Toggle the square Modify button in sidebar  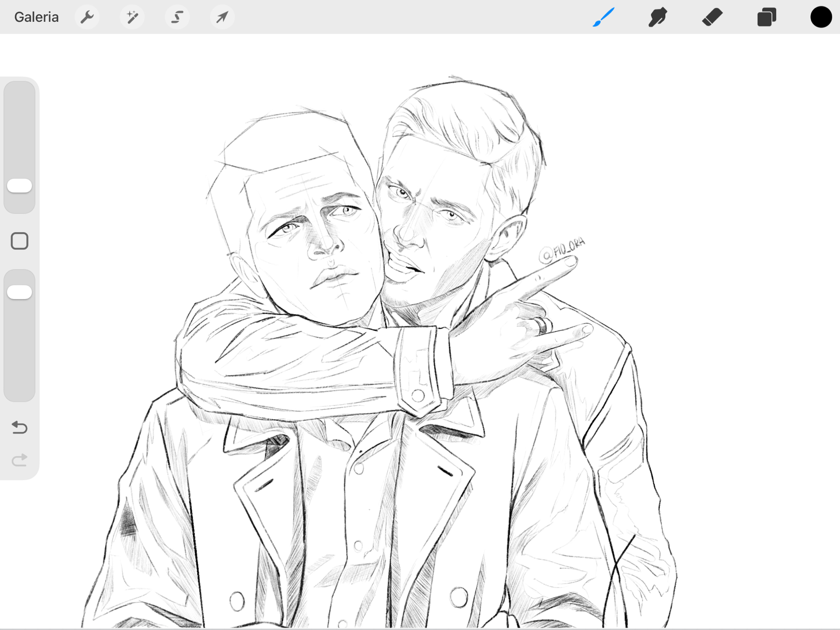(19, 241)
